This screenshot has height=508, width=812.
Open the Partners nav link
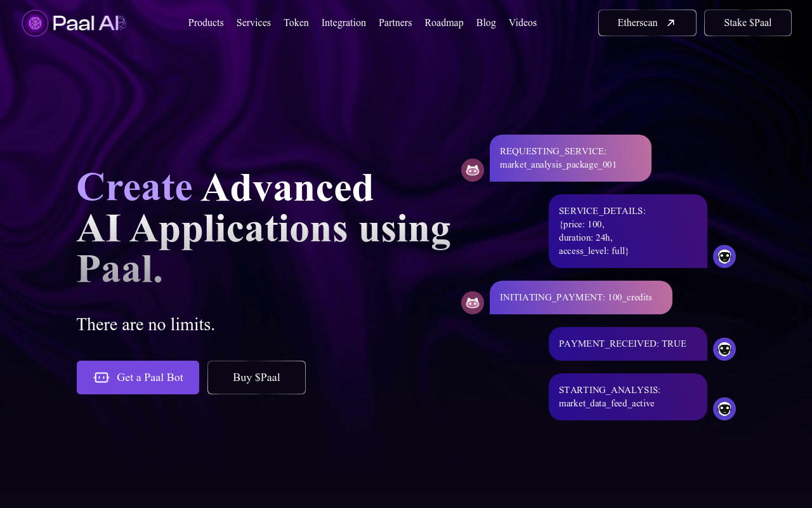tap(395, 23)
